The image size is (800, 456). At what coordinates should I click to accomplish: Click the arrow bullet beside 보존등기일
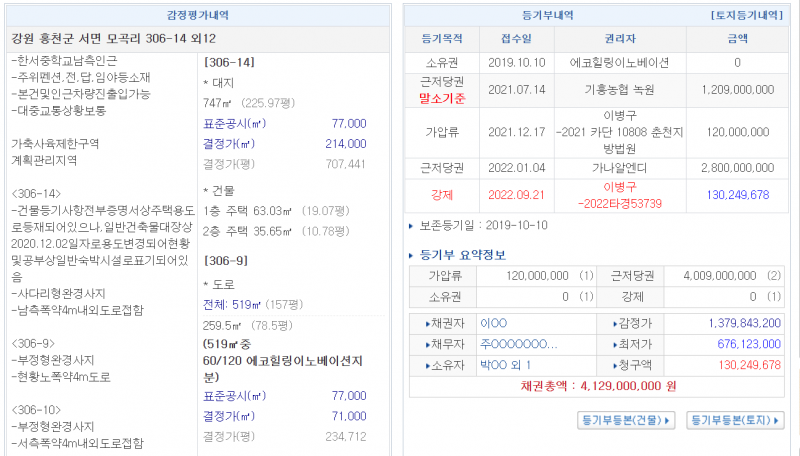[x=413, y=226]
